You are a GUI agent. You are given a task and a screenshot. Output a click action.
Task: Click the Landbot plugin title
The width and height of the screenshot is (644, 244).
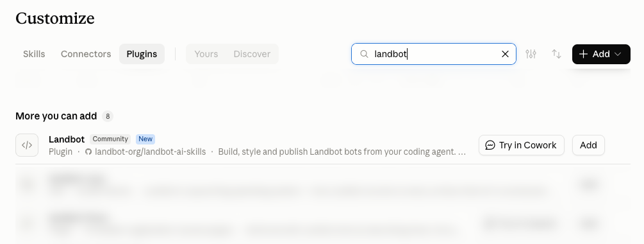(67, 139)
